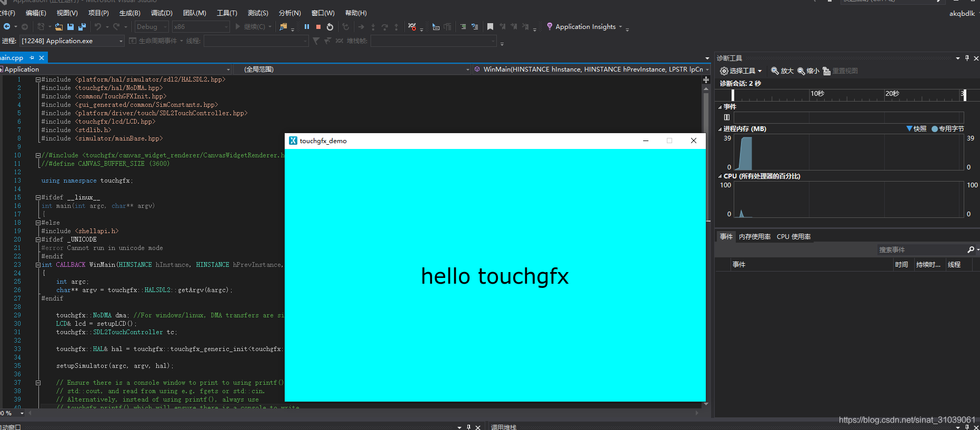Screen dimensions: 980x430
Task: Click Continue (继续) debug button
Action: 254,26
